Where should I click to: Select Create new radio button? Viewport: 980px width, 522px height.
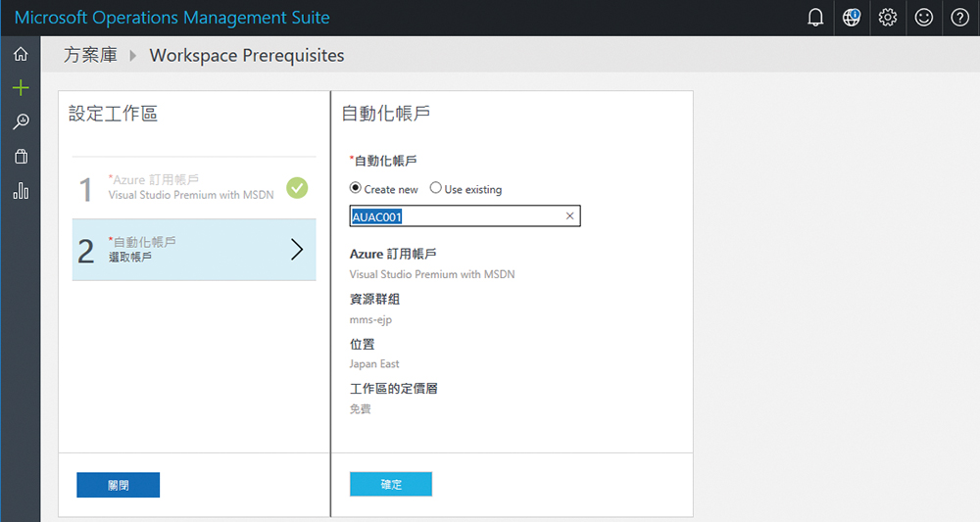355,188
